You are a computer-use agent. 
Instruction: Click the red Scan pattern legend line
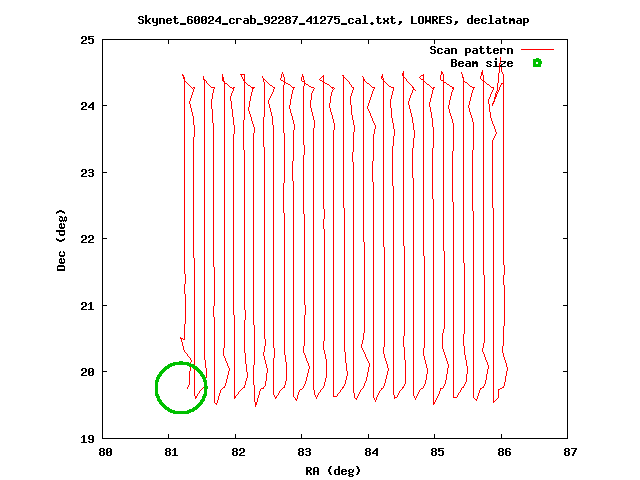pyautogui.click(x=537, y=50)
